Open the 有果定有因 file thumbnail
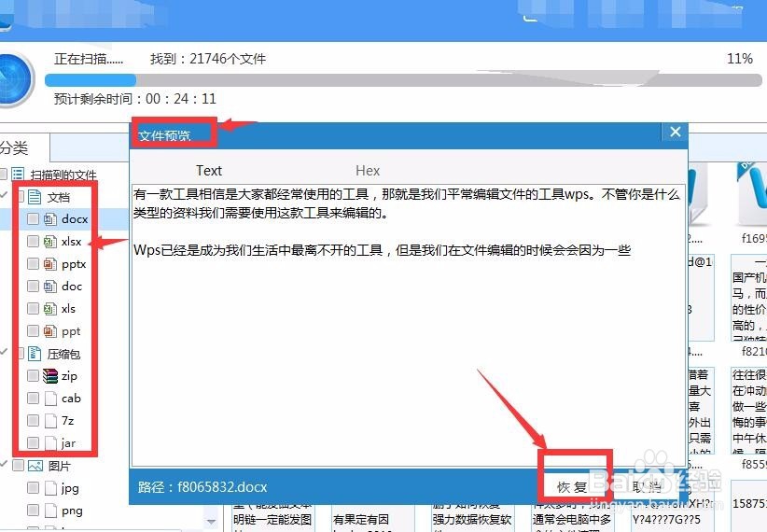767x532 pixels. (371, 518)
